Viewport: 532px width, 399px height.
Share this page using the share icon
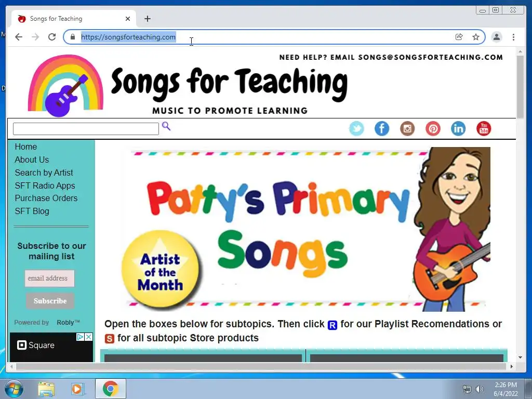[459, 37]
